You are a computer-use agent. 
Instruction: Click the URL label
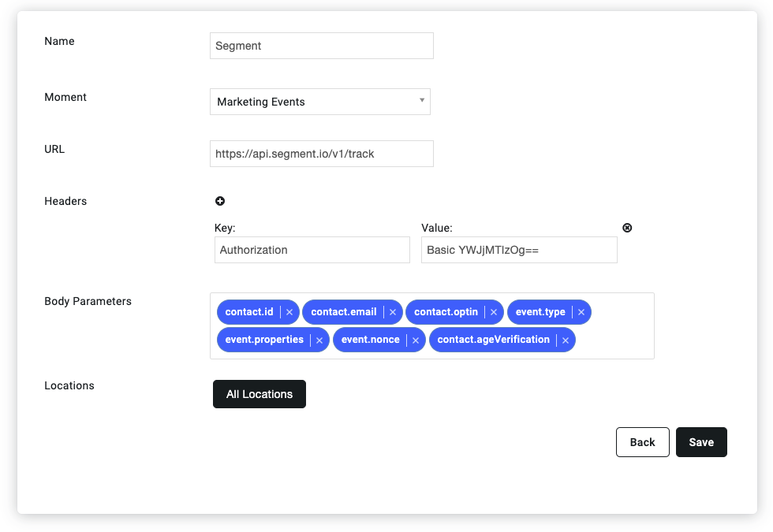pyautogui.click(x=54, y=149)
